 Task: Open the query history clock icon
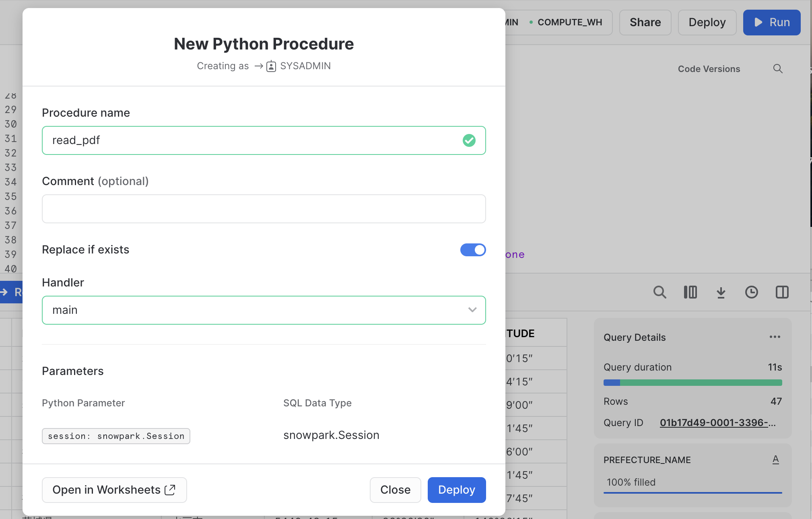click(751, 292)
